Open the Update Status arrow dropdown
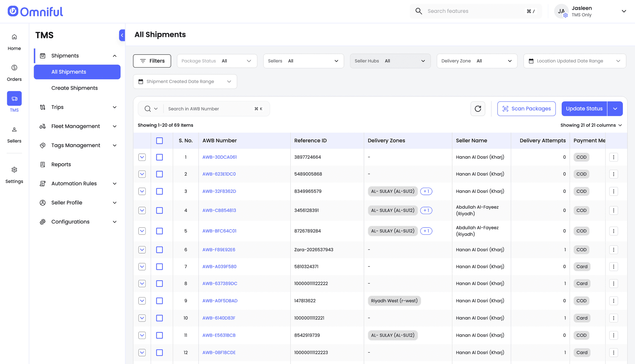Screen dimensions: 635x364 pyautogui.click(x=615, y=109)
